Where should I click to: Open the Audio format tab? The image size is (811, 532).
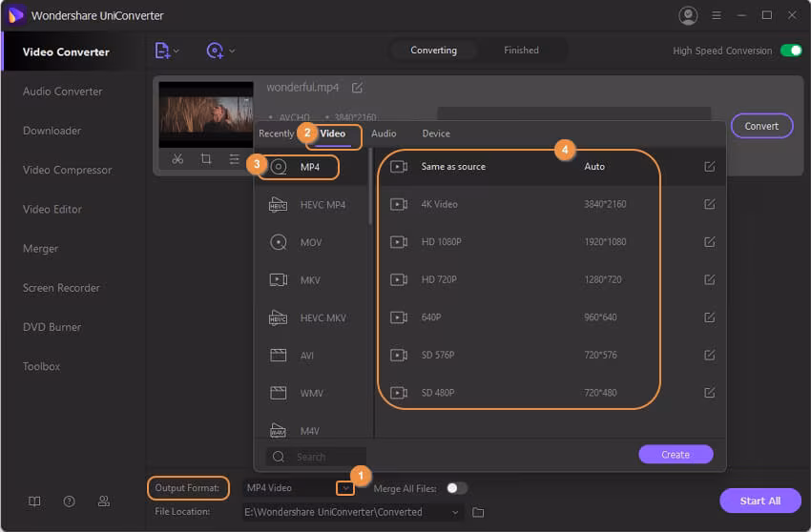tap(384, 133)
